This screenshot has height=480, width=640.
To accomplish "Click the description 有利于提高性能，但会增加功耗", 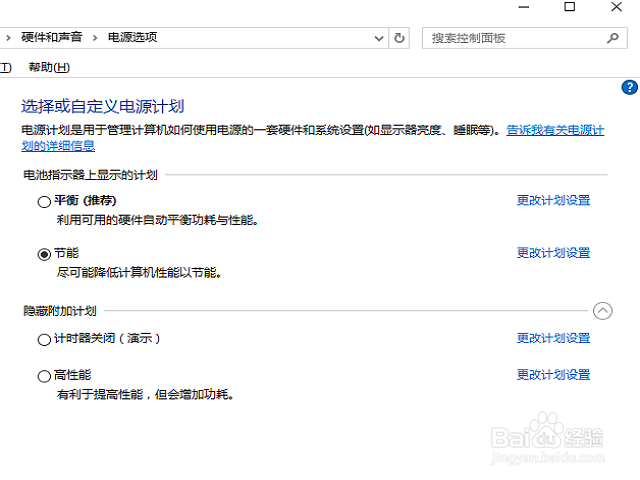I will click(x=145, y=395).
